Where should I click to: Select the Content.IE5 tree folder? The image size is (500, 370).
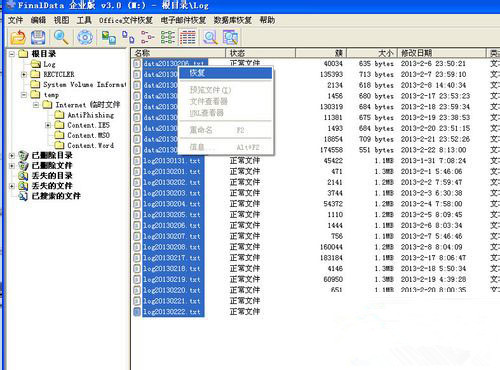pyautogui.click(x=88, y=125)
